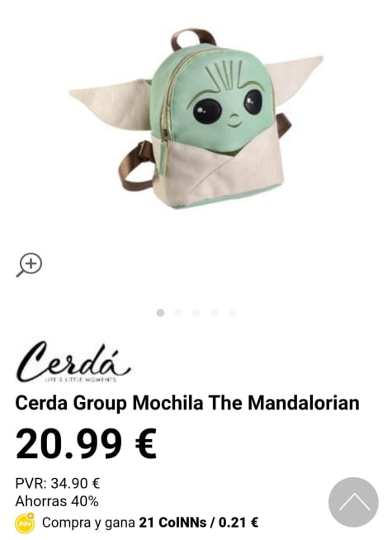Image resolution: width=392 pixels, height=540 pixels.
Task: Click the yellow CoINNs coin icon
Action: coord(25,523)
